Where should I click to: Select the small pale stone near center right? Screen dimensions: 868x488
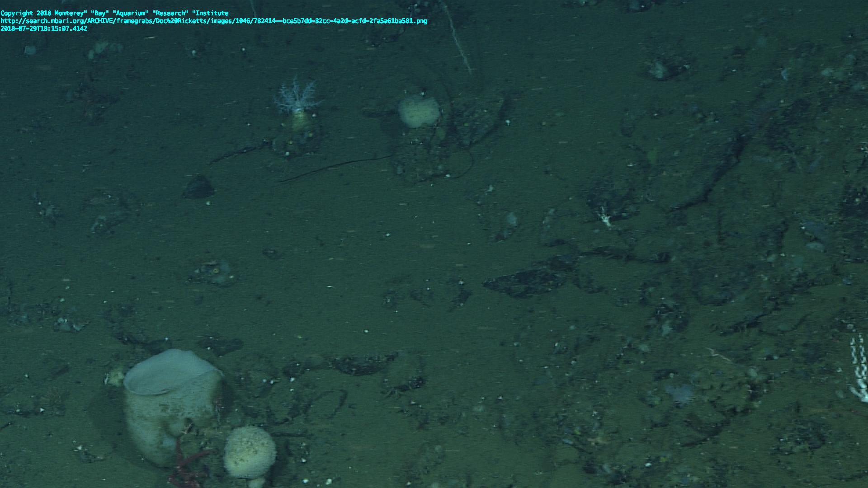tap(512, 220)
